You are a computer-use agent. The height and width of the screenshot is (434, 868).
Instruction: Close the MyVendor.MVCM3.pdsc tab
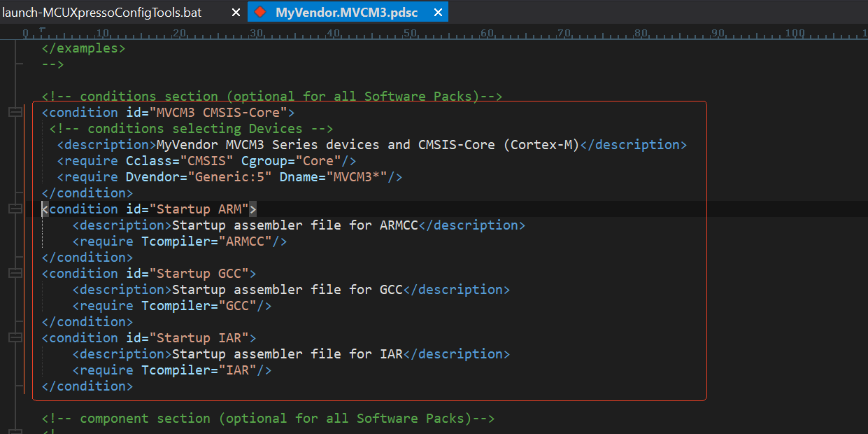tap(438, 13)
